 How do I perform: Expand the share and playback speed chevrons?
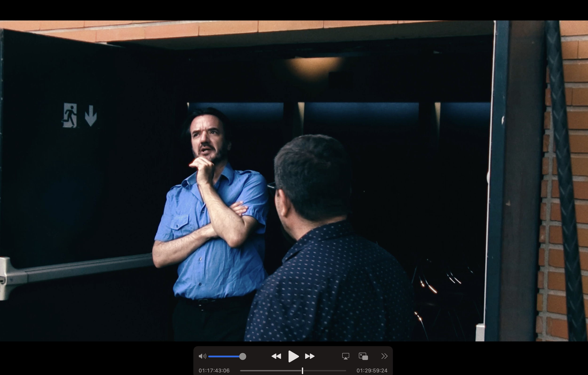[384, 356]
